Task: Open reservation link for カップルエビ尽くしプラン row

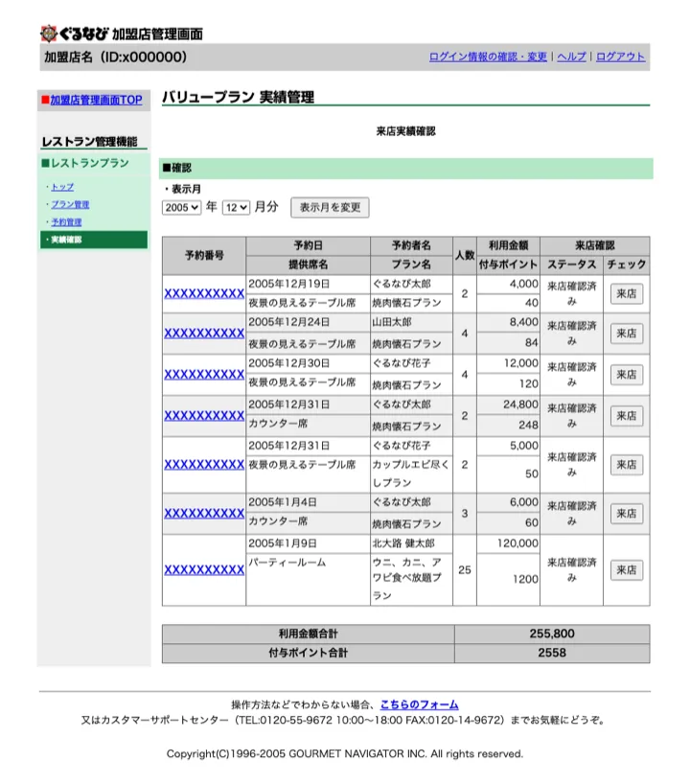Action: pyautogui.click(x=204, y=465)
